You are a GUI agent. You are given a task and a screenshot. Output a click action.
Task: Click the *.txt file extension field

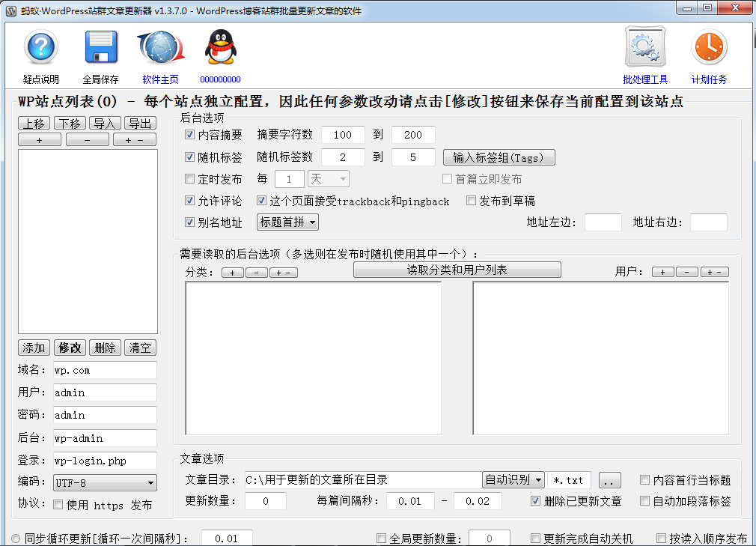click(570, 480)
